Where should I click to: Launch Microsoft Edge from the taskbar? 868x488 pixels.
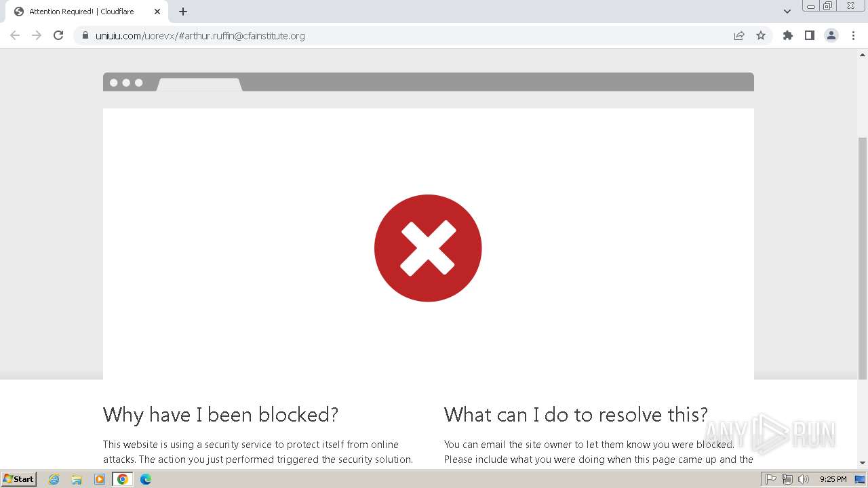pos(146,479)
